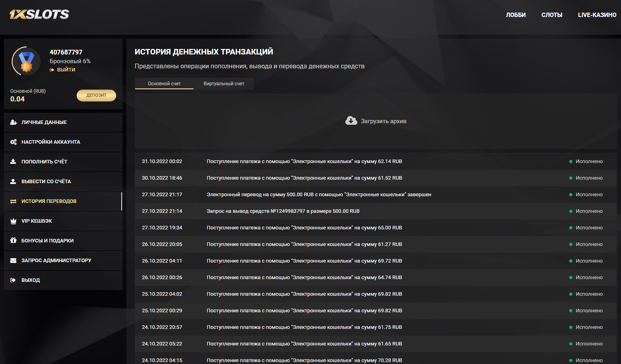Image resolution: width=621 pixels, height=364 pixels.
Task: Click the 64.74 RUB payment description
Action: pos(304,278)
